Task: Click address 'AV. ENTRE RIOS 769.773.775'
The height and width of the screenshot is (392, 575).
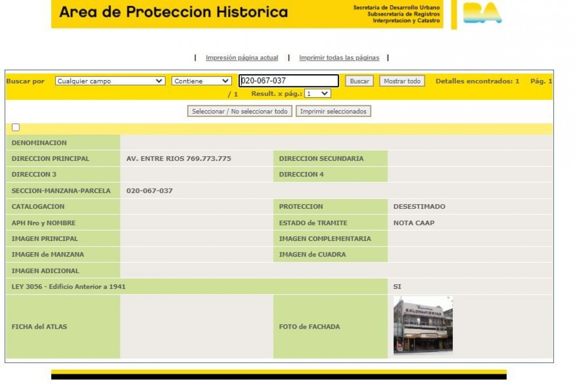Action: pos(178,158)
